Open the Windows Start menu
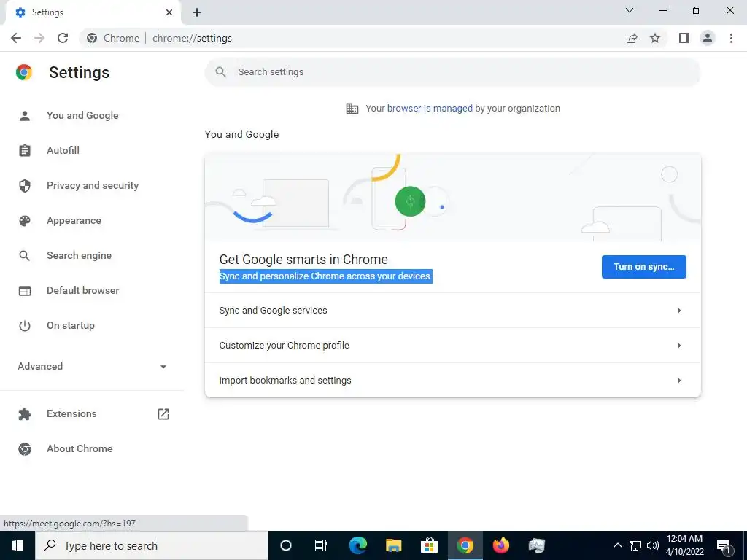 click(18, 545)
